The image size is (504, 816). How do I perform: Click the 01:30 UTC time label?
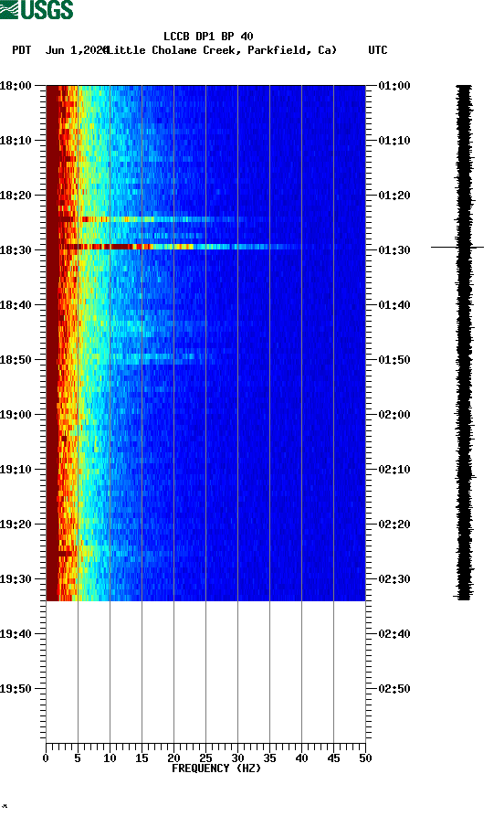(x=394, y=250)
